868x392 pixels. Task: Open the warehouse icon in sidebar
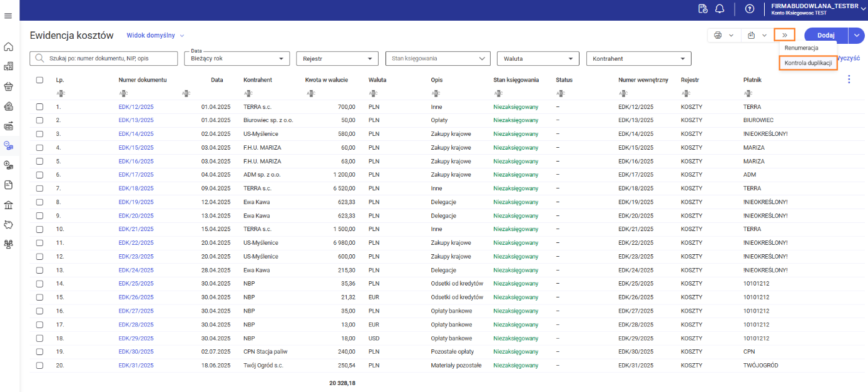click(9, 106)
